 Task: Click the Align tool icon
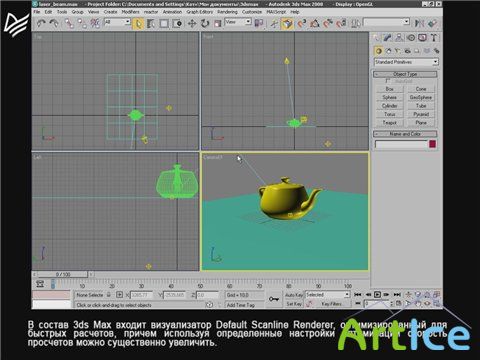tap(432, 23)
